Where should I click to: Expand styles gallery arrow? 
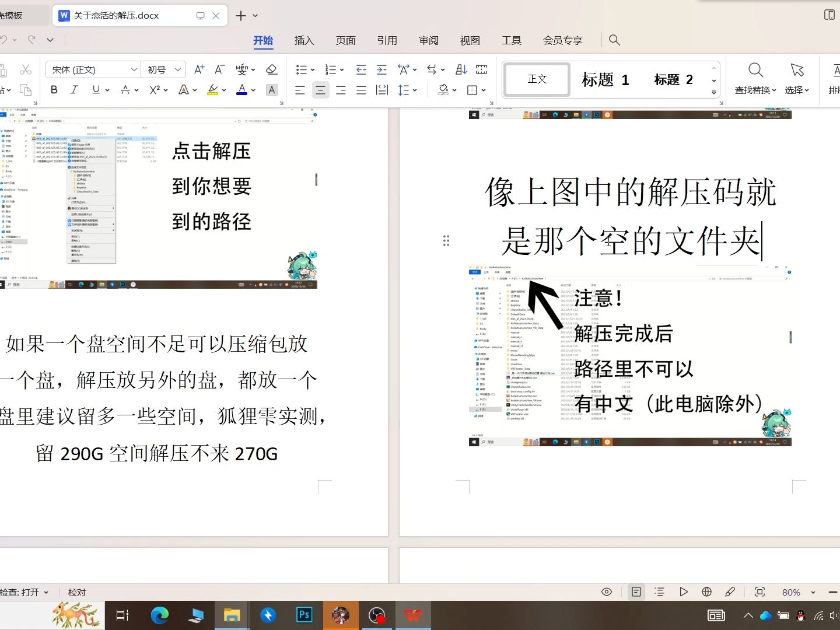[x=713, y=93]
